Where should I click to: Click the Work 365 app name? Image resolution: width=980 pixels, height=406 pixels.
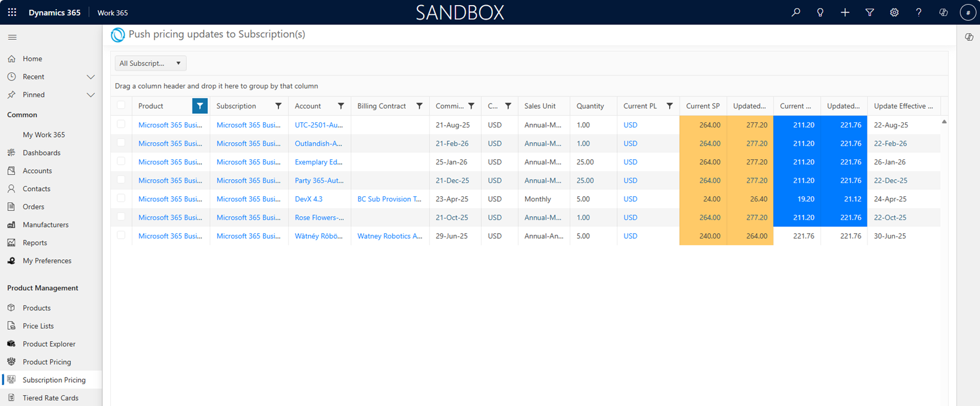point(112,13)
